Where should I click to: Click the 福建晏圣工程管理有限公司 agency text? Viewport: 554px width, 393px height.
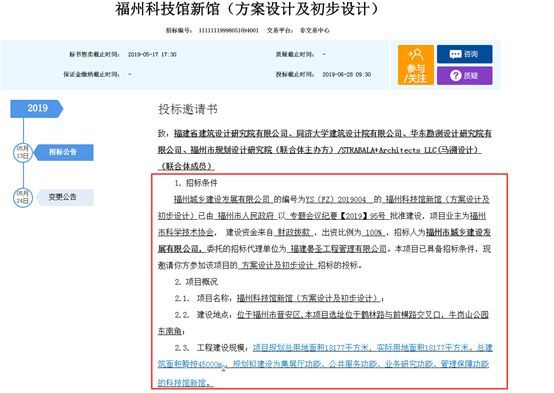point(338,249)
